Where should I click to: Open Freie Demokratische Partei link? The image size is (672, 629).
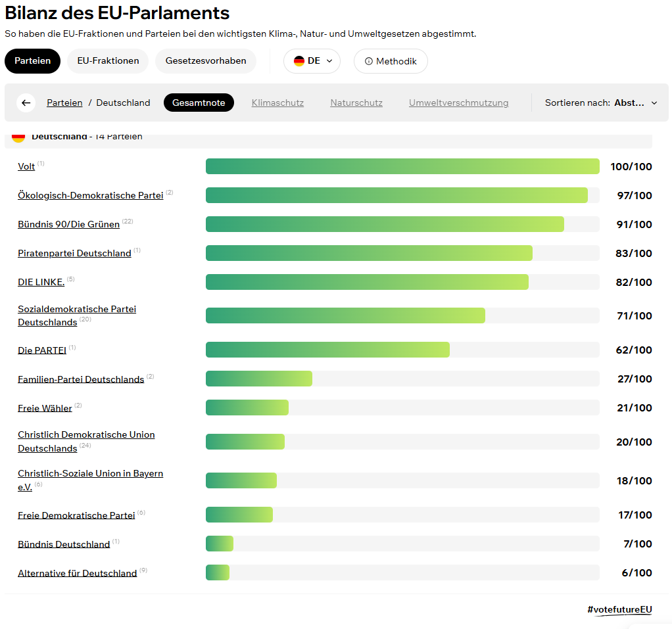(76, 515)
